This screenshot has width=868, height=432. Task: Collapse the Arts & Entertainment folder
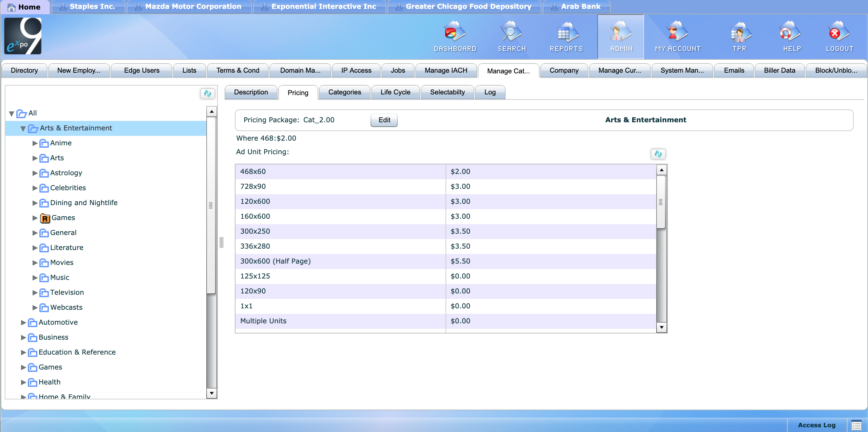coord(23,128)
